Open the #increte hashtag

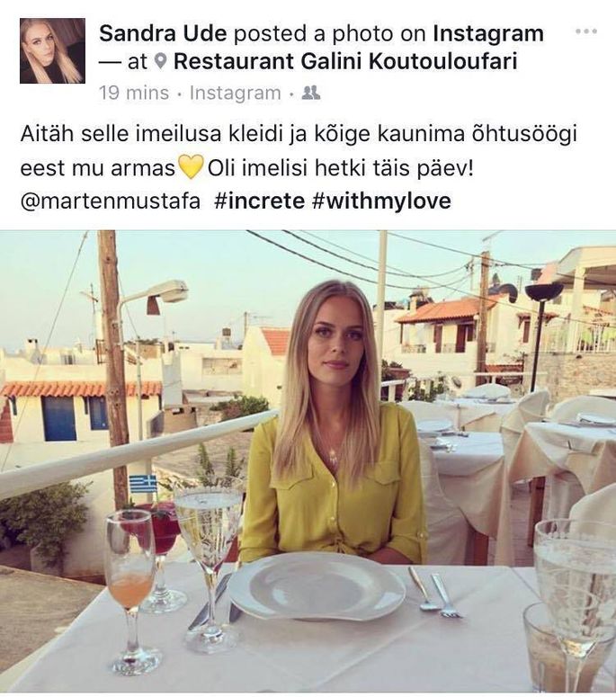tap(259, 201)
